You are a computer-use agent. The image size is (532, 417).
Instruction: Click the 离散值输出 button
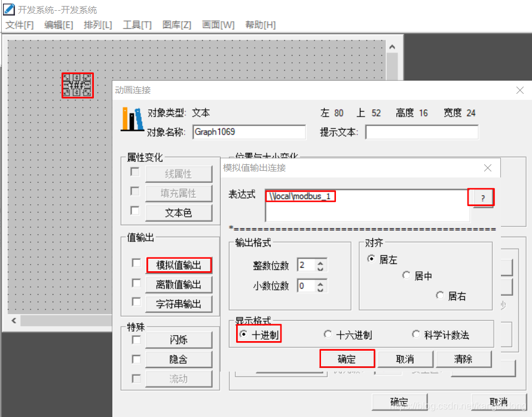179,285
